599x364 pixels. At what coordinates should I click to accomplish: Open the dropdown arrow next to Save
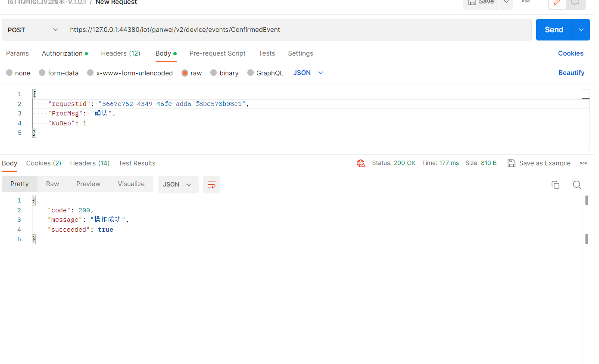pos(506,3)
